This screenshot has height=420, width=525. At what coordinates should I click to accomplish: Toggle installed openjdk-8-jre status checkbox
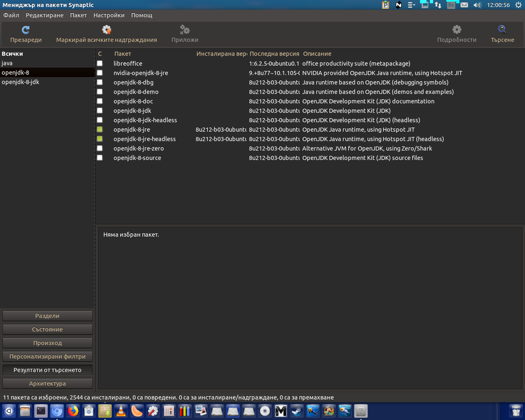coord(100,129)
